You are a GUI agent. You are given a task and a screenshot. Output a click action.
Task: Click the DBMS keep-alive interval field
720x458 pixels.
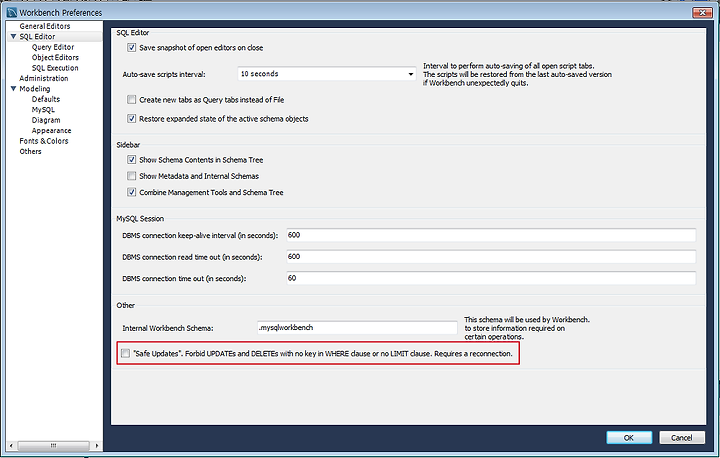(x=491, y=235)
